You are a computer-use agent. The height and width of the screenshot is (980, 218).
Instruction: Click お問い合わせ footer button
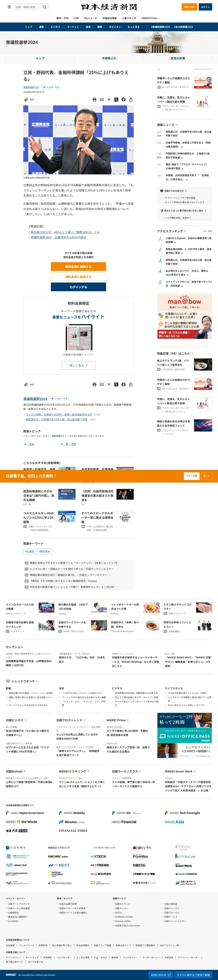coord(160,975)
